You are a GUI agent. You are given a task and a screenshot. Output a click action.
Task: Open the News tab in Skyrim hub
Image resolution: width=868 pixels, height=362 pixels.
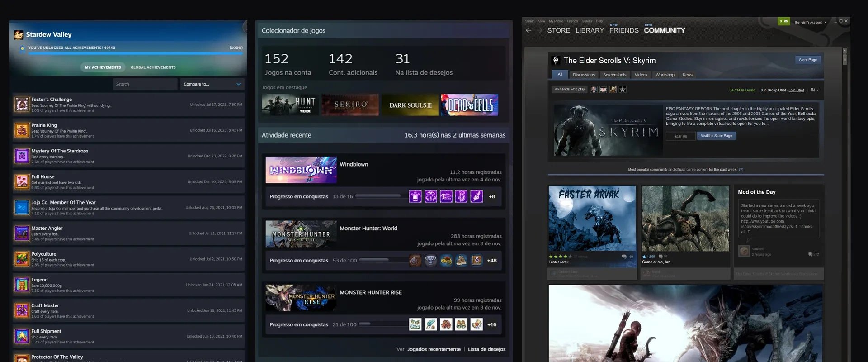[x=687, y=75]
